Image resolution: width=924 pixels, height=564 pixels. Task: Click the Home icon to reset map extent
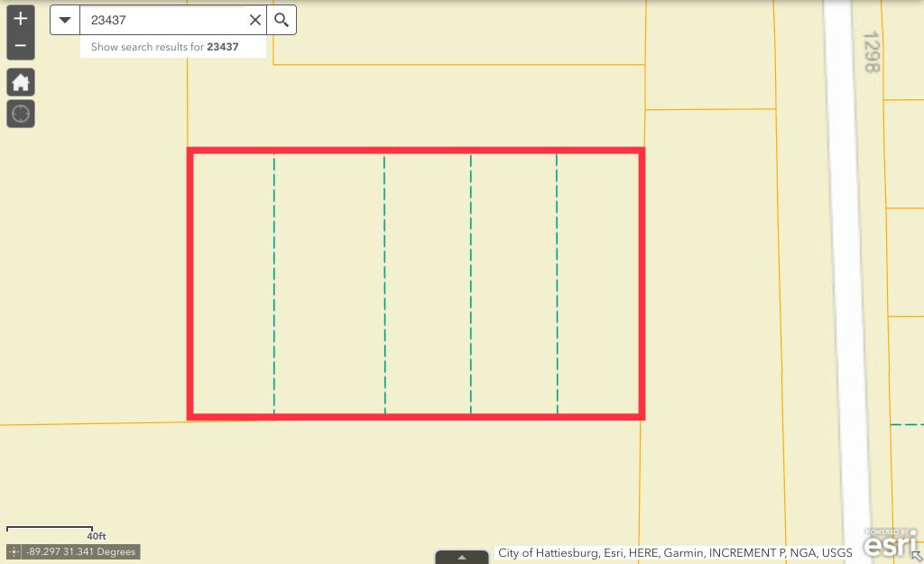pyautogui.click(x=20, y=81)
